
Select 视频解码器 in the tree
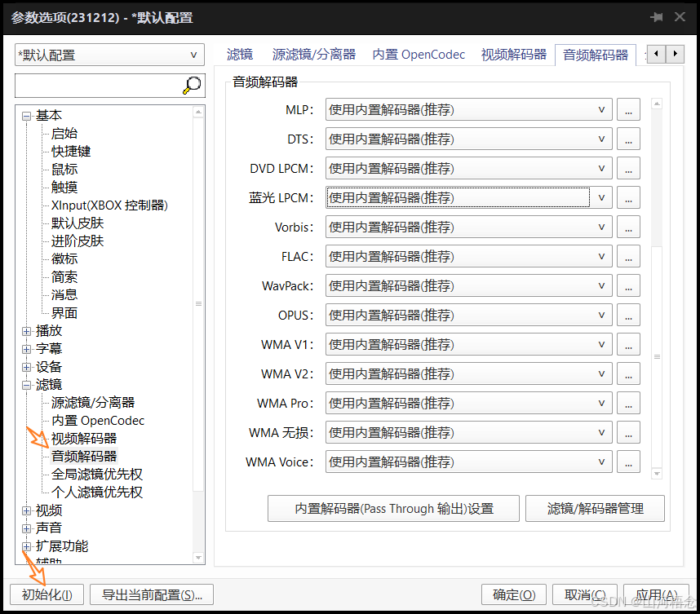(x=84, y=439)
